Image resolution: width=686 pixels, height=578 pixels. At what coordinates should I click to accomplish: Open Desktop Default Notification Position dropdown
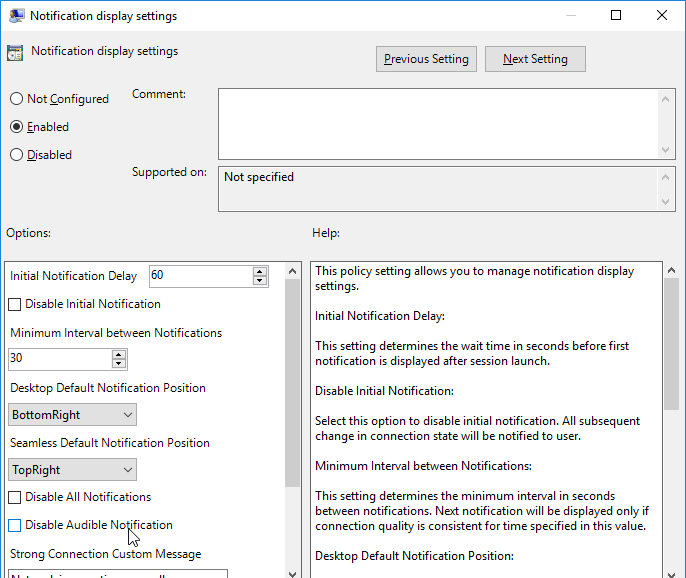pyautogui.click(x=72, y=415)
